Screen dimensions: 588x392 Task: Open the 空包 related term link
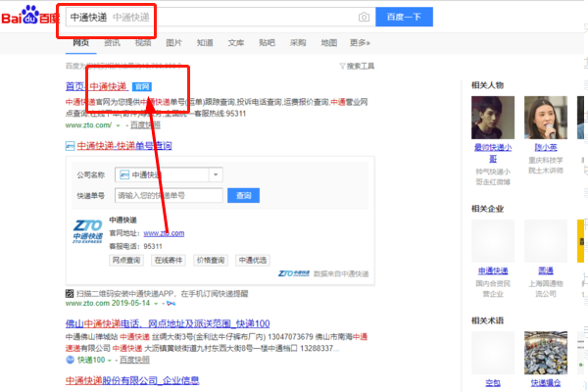click(x=493, y=382)
